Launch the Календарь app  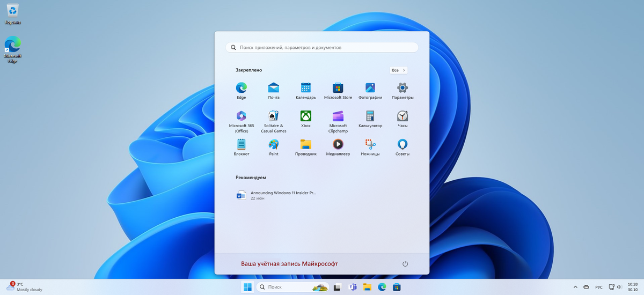[x=306, y=91]
